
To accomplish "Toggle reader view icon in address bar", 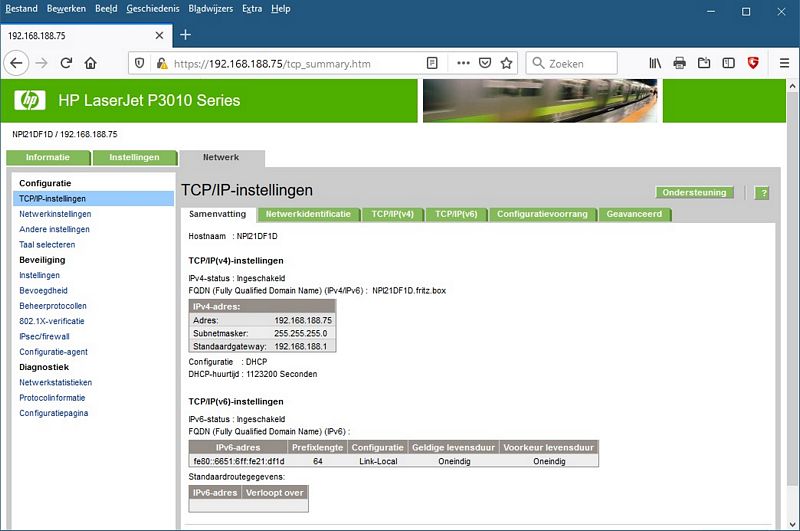I will [432, 63].
